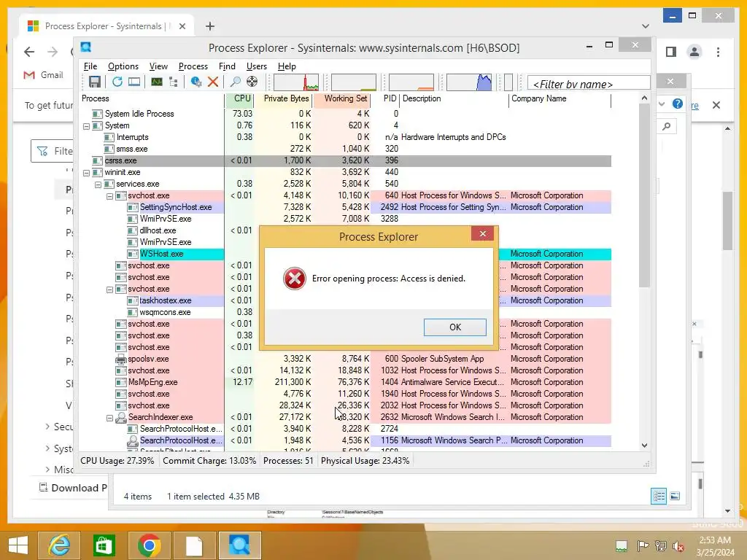Image resolution: width=747 pixels, height=560 pixels.
Task: Click the process list scroll down arrow
Action: tap(644, 446)
